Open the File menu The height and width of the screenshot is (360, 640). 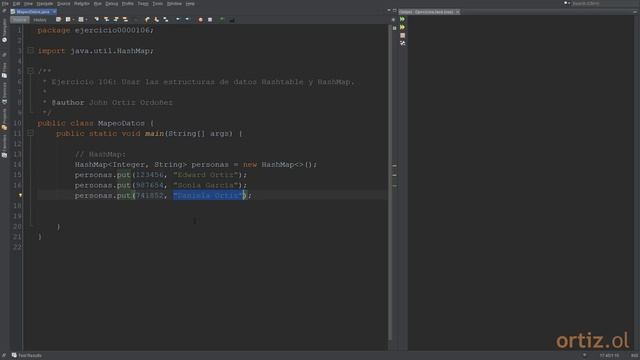[x=5, y=3]
